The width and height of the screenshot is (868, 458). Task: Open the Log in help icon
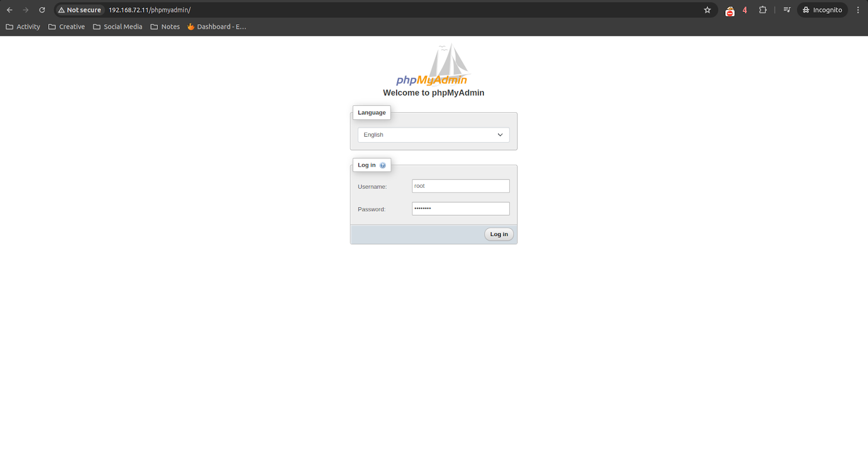pos(382,166)
